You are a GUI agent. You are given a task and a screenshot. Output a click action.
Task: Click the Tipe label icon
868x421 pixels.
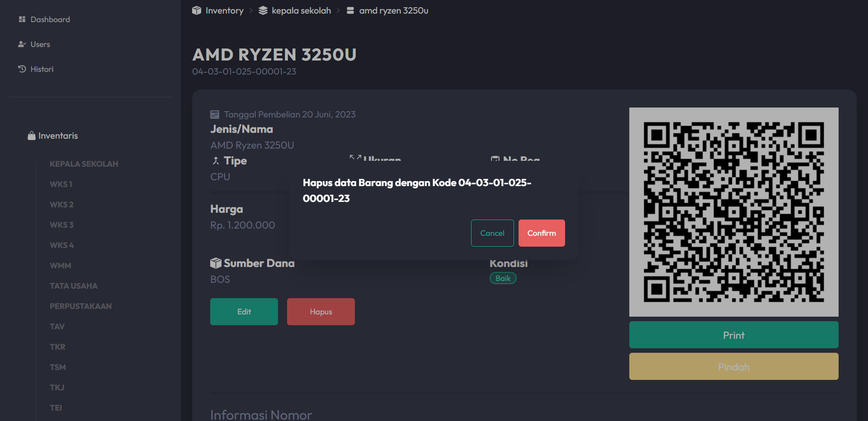click(x=216, y=161)
